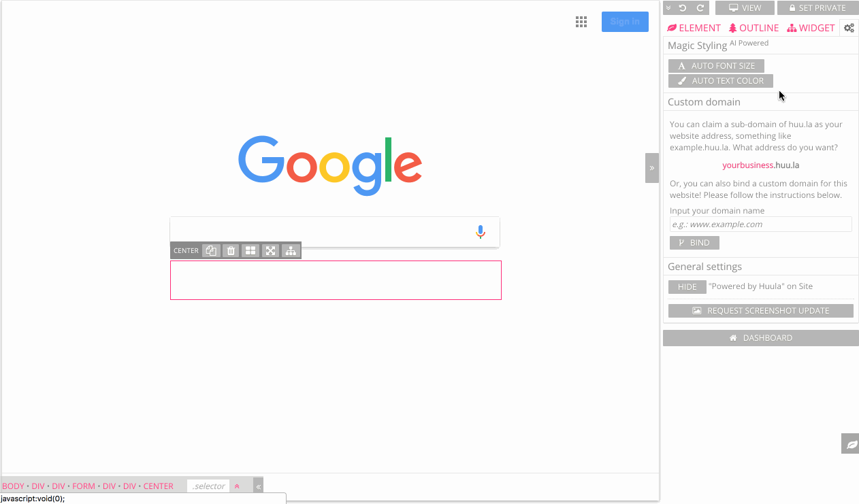Open the settings gears tab

click(849, 28)
